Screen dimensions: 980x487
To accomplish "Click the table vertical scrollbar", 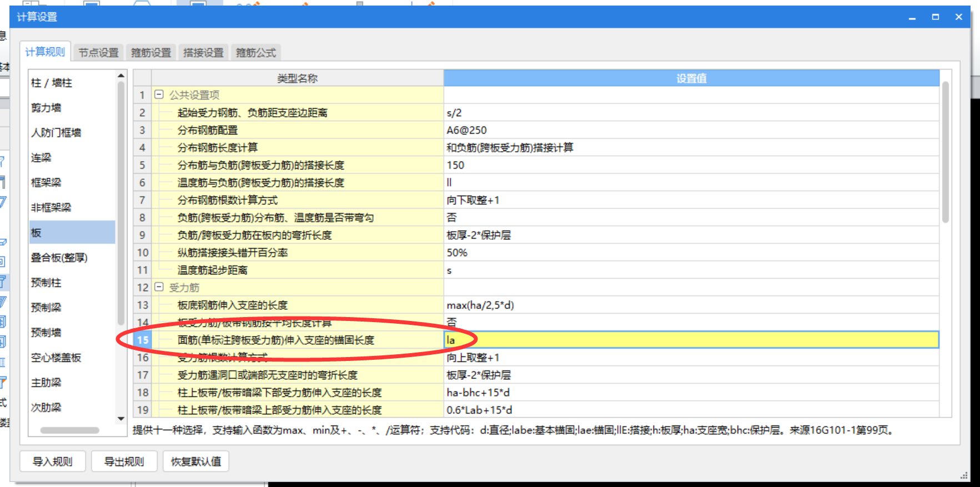I will 945,153.
